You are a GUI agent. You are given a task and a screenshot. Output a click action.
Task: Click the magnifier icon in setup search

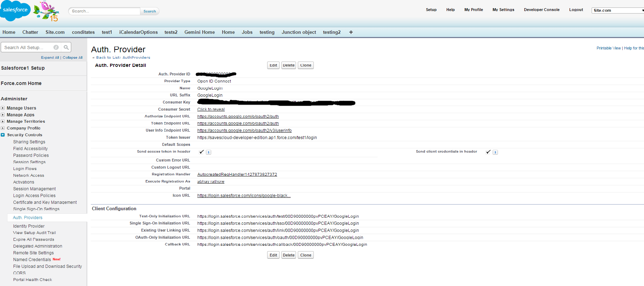click(x=66, y=47)
